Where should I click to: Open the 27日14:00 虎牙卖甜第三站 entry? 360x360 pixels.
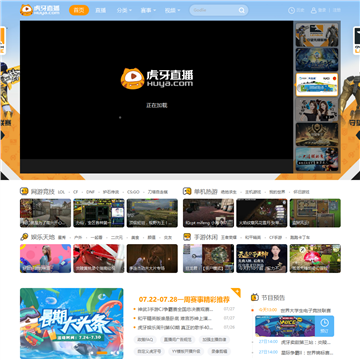[296, 342]
